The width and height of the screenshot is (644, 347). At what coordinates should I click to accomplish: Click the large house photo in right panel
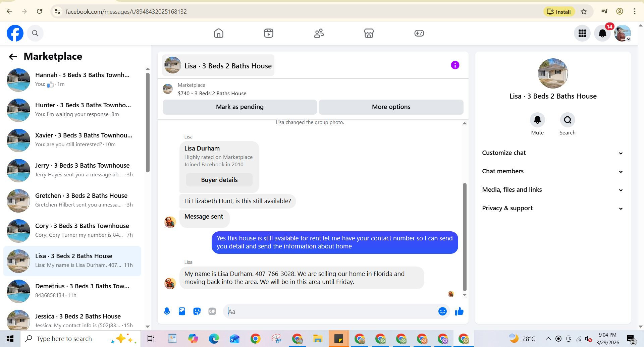click(553, 73)
